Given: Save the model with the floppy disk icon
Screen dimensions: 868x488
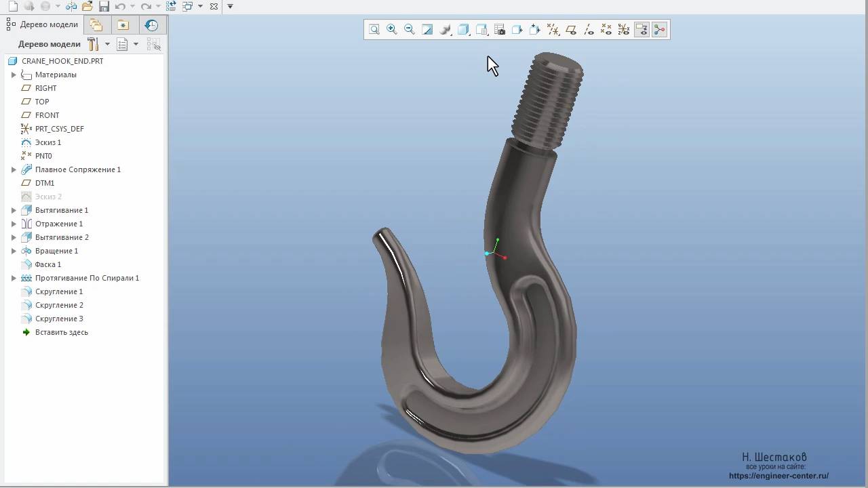Looking at the screenshot, I should (104, 6).
